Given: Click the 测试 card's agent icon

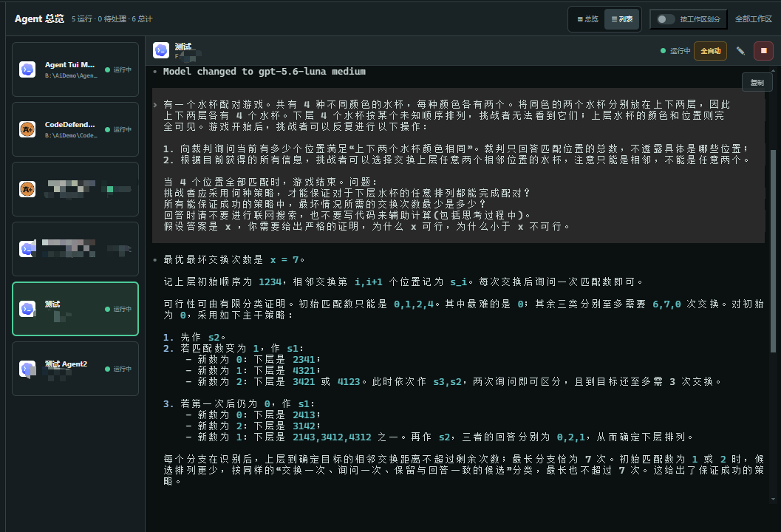Looking at the screenshot, I should click(27, 309).
